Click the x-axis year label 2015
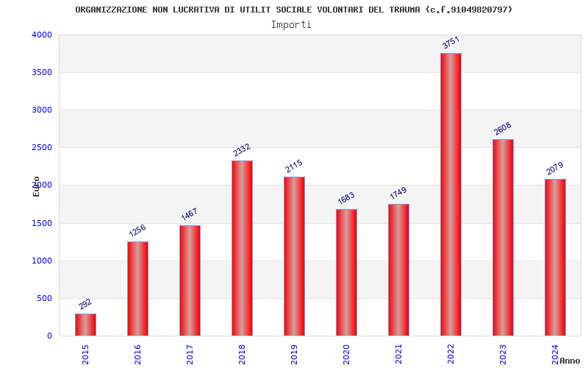Viewport: 588px width, 368px height. click(85, 355)
